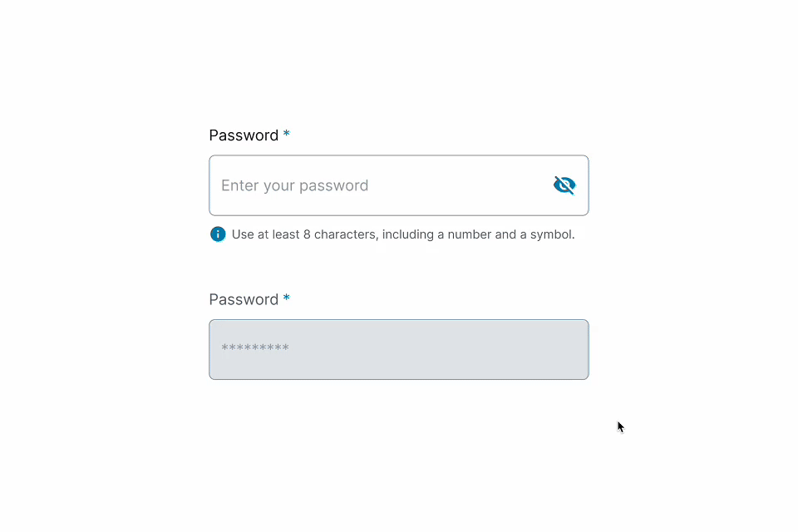This screenshot has width=798, height=532.
Task: Click the masked asterisks in the second field
Action: coord(254,348)
